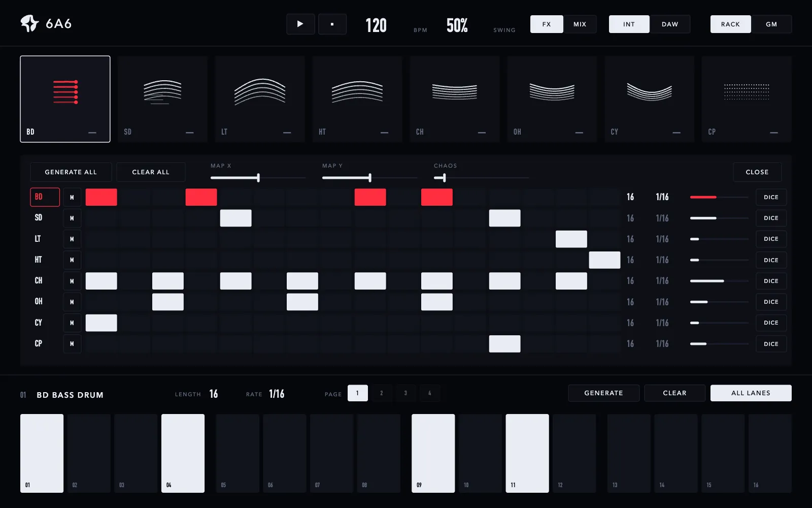This screenshot has width=812, height=508.
Task: Select the SD snare instrument tile
Action: [162, 99]
